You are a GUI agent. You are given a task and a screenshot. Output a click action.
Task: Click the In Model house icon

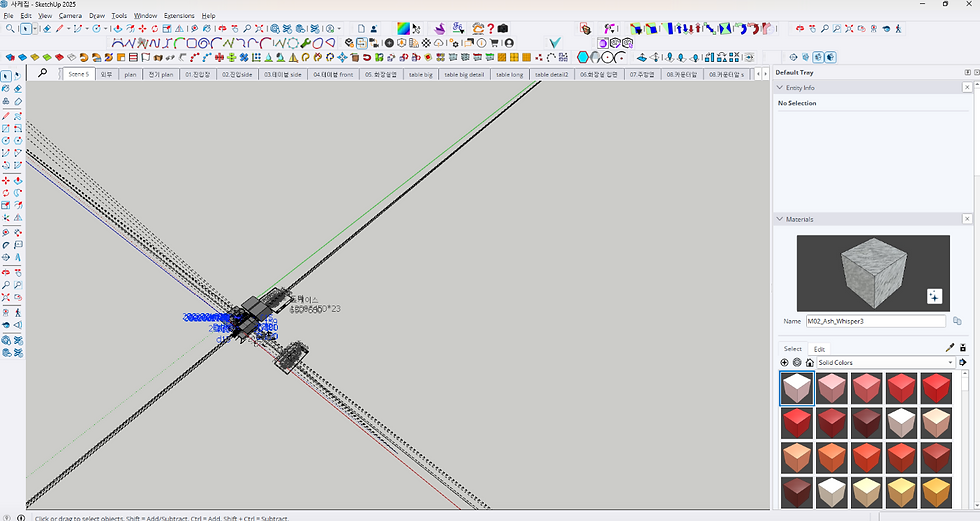point(809,362)
